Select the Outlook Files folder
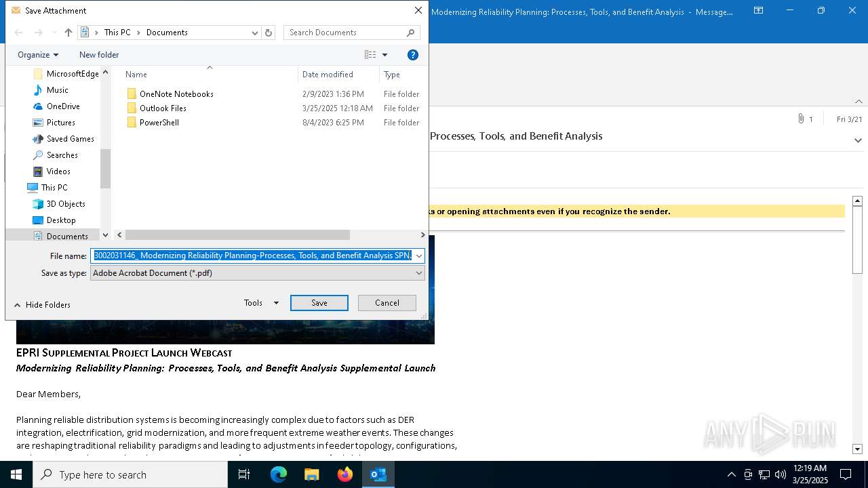The image size is (868, 488). pos(163,108)
